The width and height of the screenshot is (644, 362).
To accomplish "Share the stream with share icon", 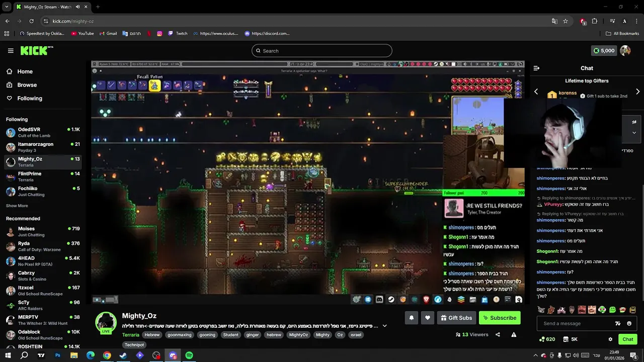I will point(498,334).
